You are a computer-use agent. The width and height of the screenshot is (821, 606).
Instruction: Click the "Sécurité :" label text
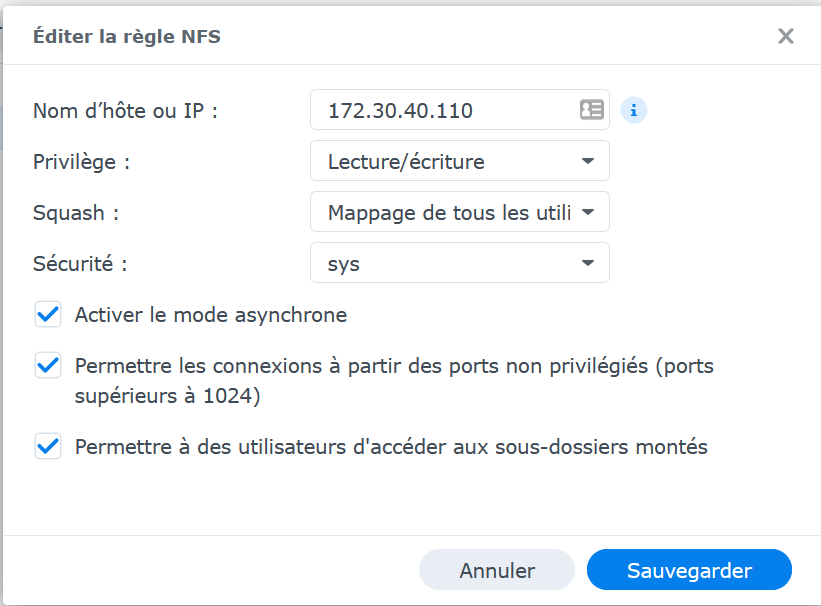[80, 264]
